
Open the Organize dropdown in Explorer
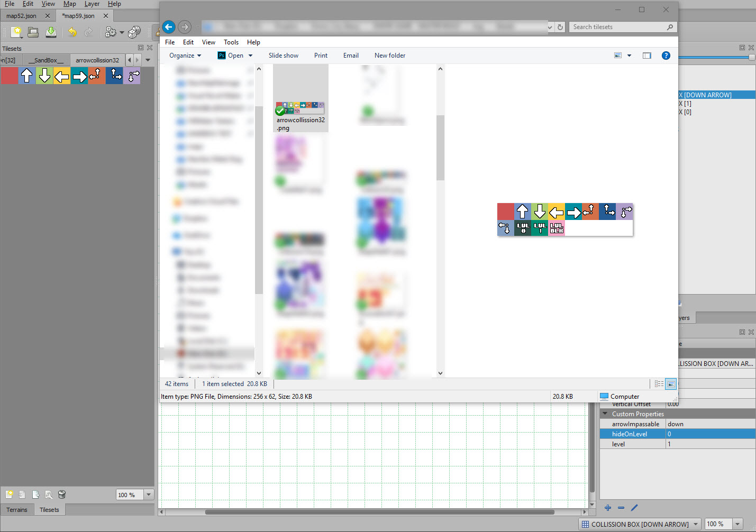coord(185,56)
